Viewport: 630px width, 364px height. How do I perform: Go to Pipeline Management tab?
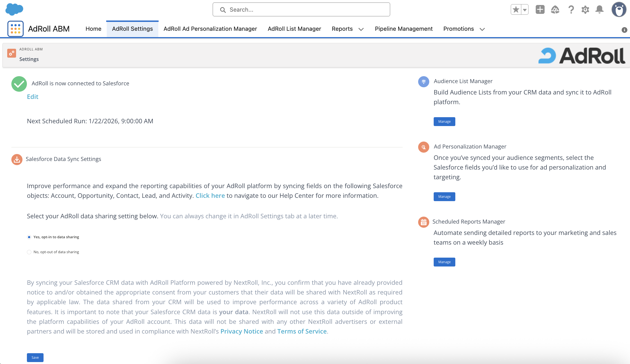coord(403,29)
